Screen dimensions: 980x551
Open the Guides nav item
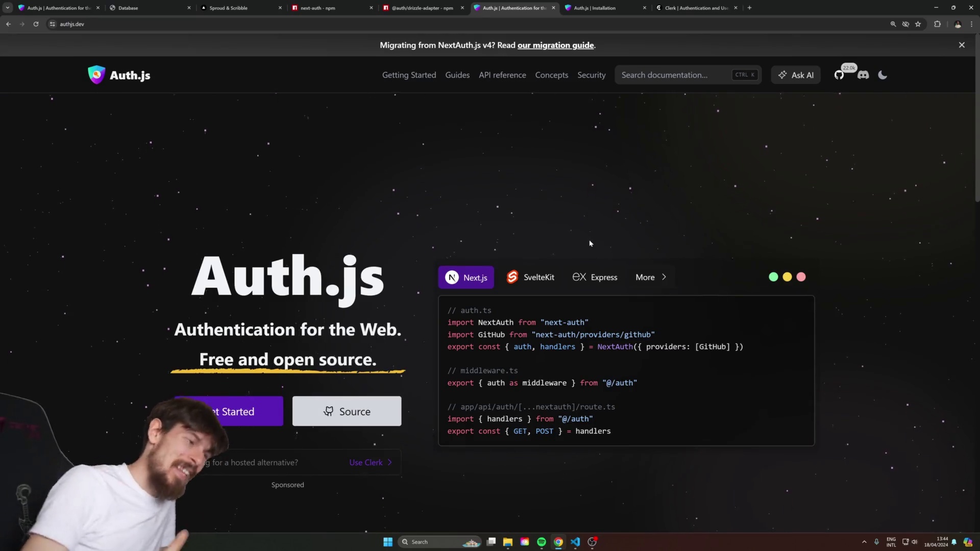coord(457,75)
